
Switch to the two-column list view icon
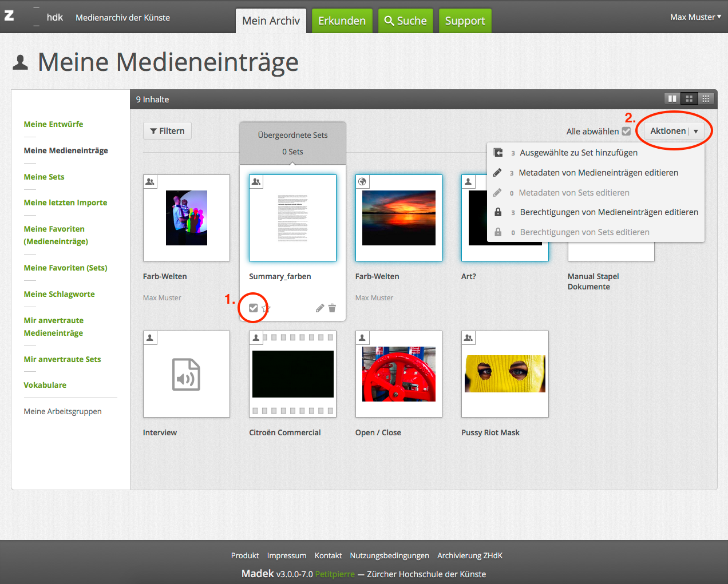coord(672,99)
